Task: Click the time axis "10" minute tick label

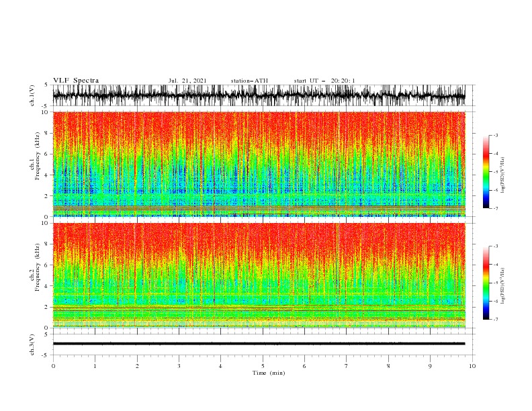Action: (472, 366)
